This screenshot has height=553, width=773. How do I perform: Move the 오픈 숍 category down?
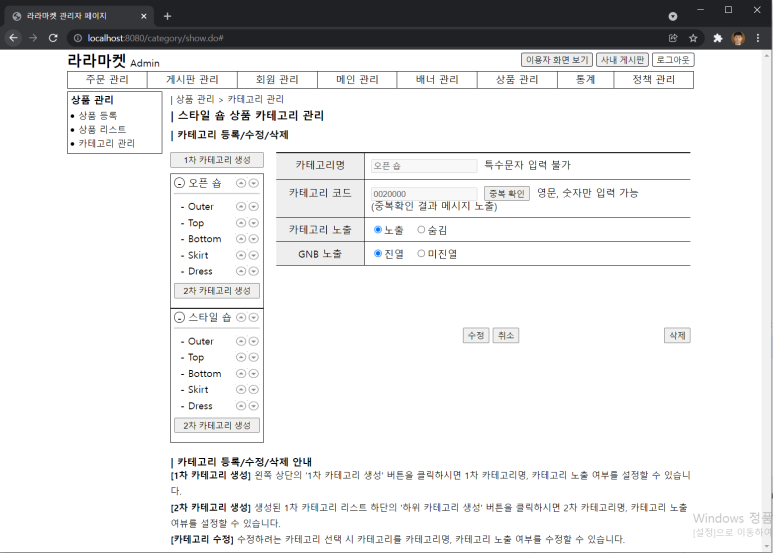coord(253,183)
